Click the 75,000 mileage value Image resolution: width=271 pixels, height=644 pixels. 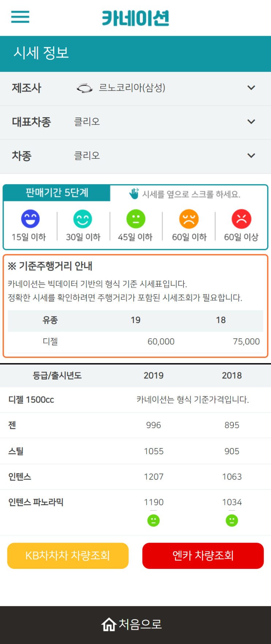pyautogui.click(x=246, y=342)
